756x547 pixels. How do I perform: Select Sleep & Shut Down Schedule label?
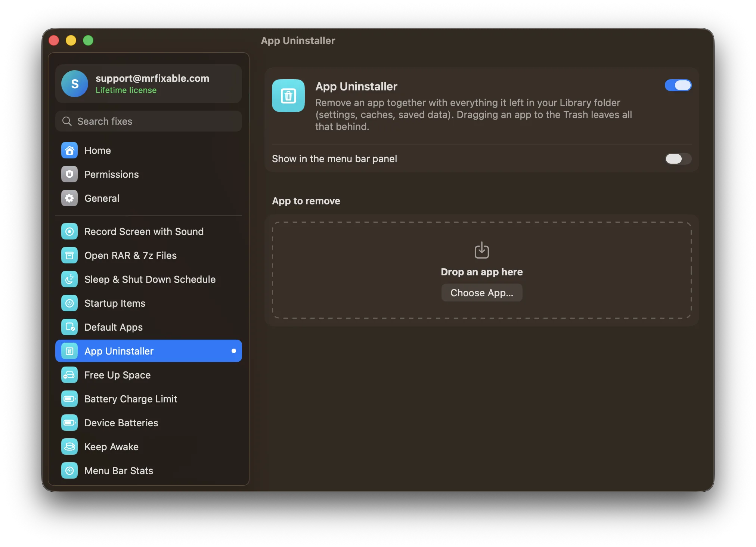tap(150, 279)
